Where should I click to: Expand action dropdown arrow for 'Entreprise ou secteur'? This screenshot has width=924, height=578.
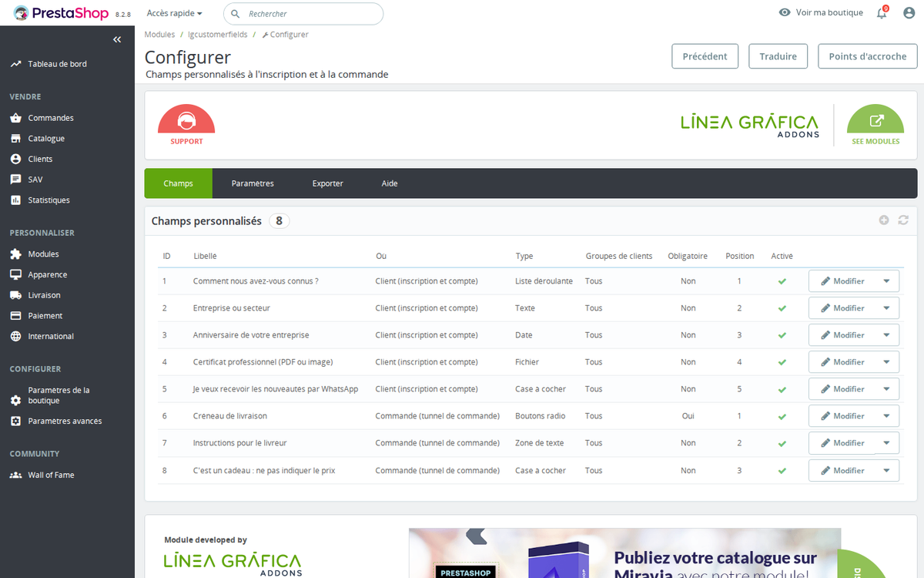(x=886, y=308)
